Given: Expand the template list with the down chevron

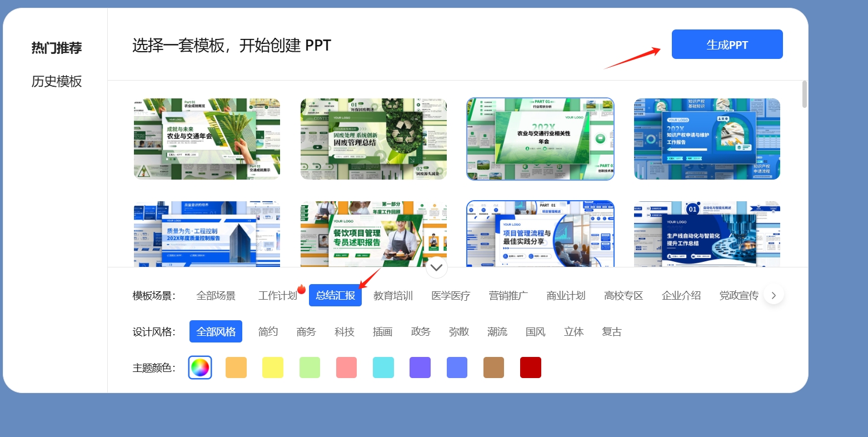Looking at the screenshot, I should pos(436,268).
